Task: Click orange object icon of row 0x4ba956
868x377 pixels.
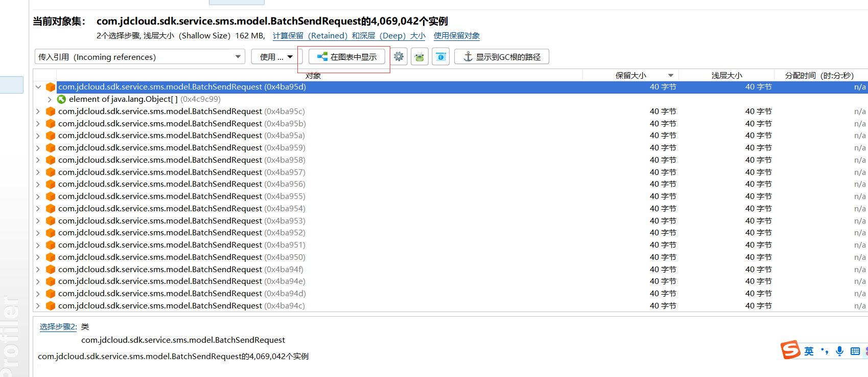Action: click(51, 184)
